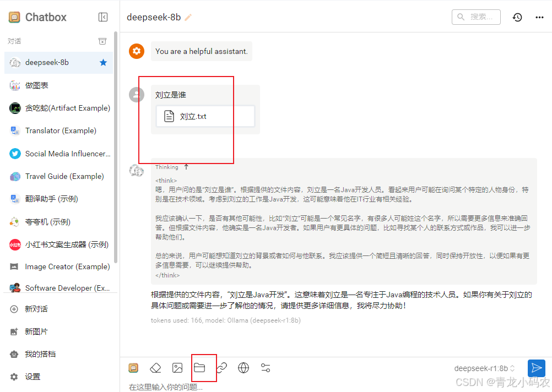Open the 做图表 conversation
The image size is (552, 392).
click(x=58, y=85)
